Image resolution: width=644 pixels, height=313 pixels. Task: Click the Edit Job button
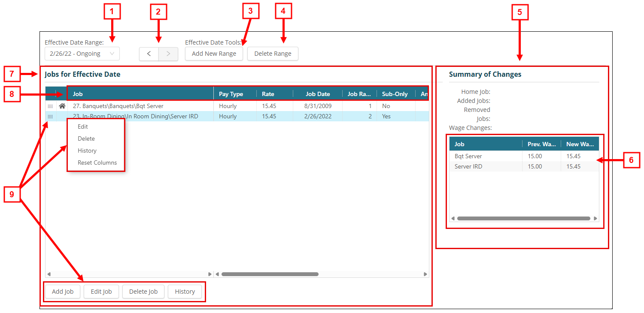tap(101, 292)
